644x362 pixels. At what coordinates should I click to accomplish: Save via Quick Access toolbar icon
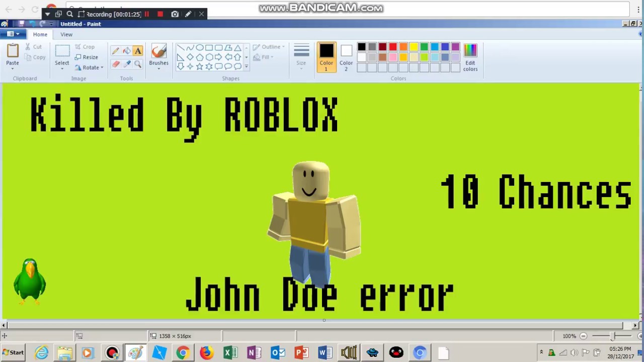pyautogui.click(x=22, y=24)
